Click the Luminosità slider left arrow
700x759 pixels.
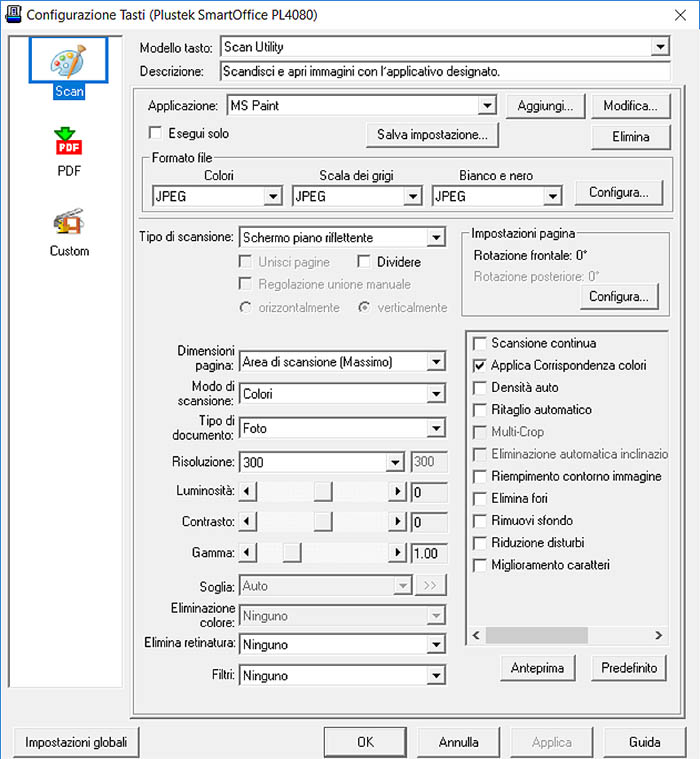tap(248, 492)
